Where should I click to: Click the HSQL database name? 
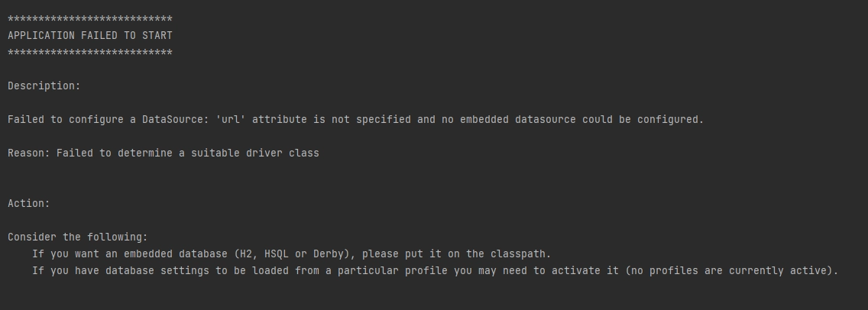pos(276,254)
